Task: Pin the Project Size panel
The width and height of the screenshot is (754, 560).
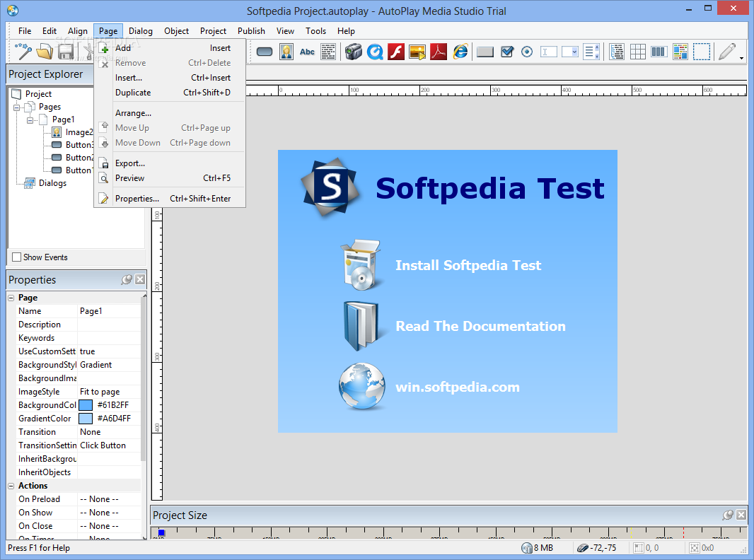Action: [x=728, y=515]
